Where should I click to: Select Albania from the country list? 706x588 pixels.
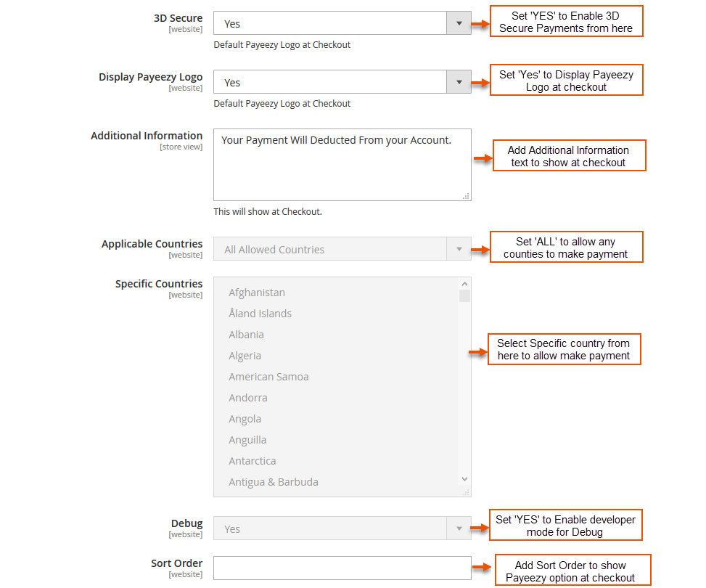click(x=247, y=334)
